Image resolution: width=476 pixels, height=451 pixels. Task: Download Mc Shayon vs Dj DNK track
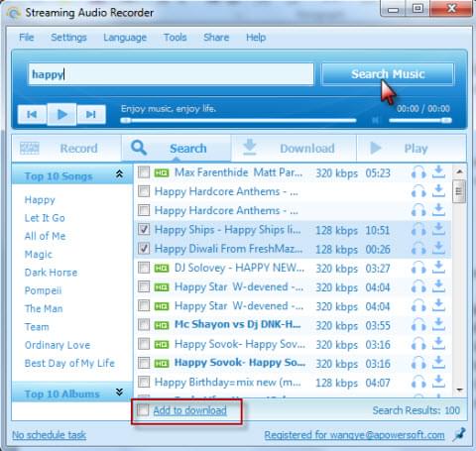pos(438,324)
